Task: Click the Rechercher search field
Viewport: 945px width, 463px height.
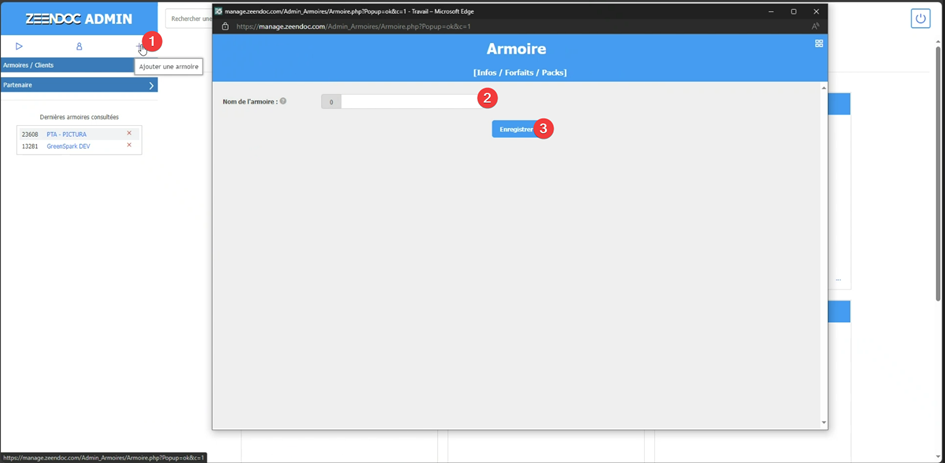Action: pyautogui.click(x=188, y=19)
